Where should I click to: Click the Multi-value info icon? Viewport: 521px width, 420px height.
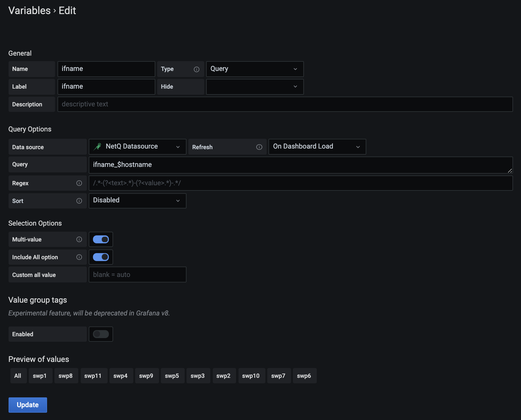point(79,239)
